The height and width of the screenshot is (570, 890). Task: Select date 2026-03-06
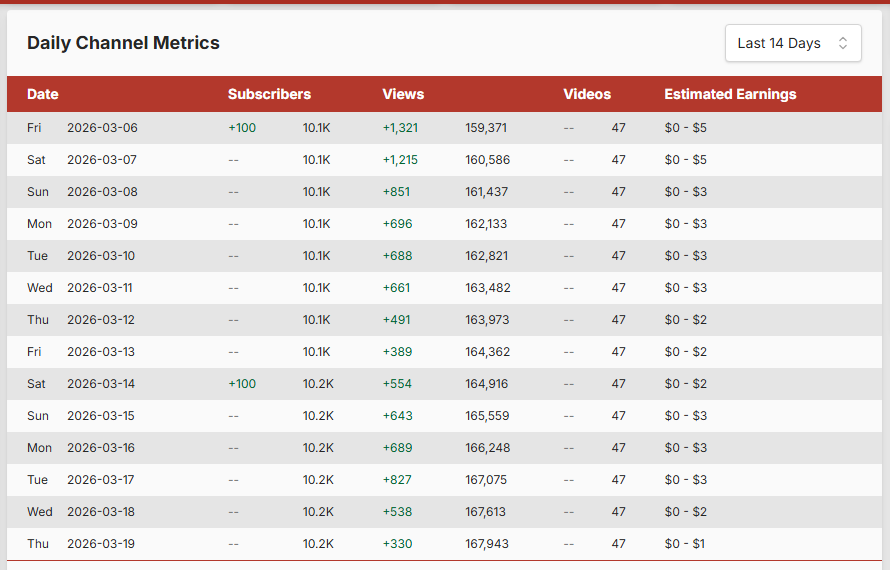click(x=102, y=128)
